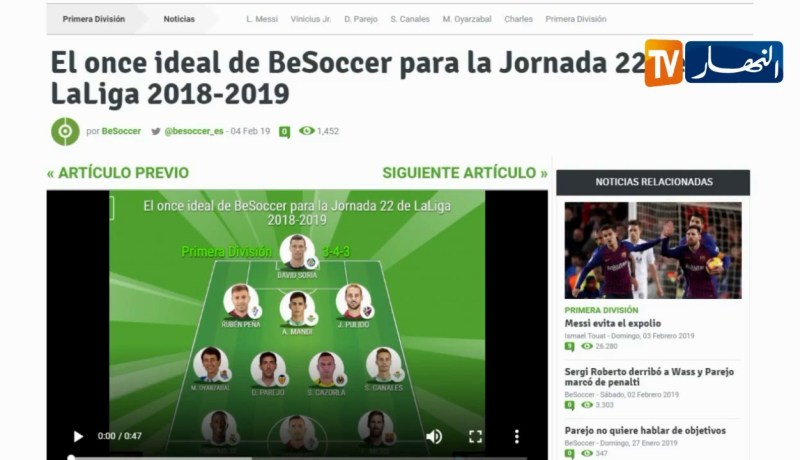Click the Twitter bird icon
Viewport: 800px width, 460px height.
tap(156, 131)
